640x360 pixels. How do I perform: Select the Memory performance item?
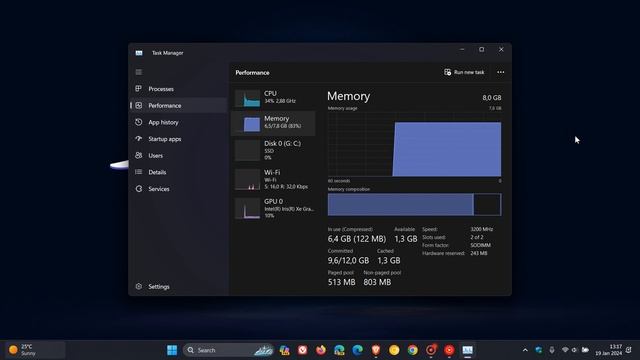[x=273, y=123]
